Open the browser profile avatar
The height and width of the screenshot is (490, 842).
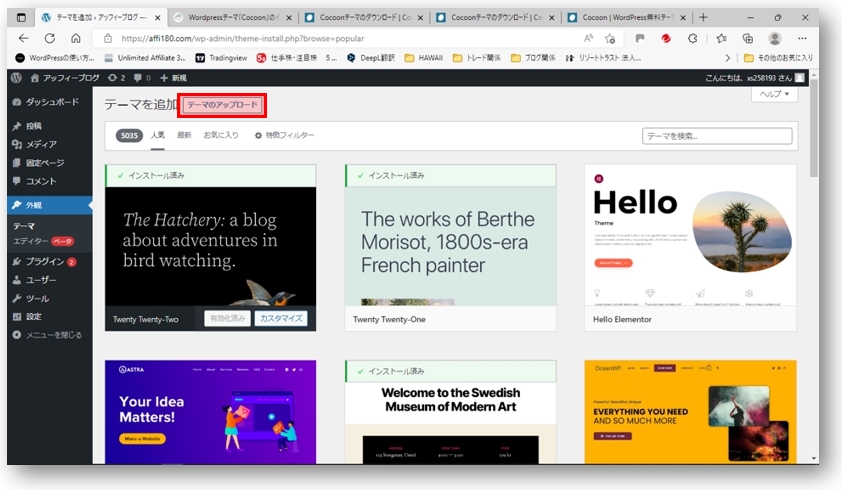pos(774,38)
